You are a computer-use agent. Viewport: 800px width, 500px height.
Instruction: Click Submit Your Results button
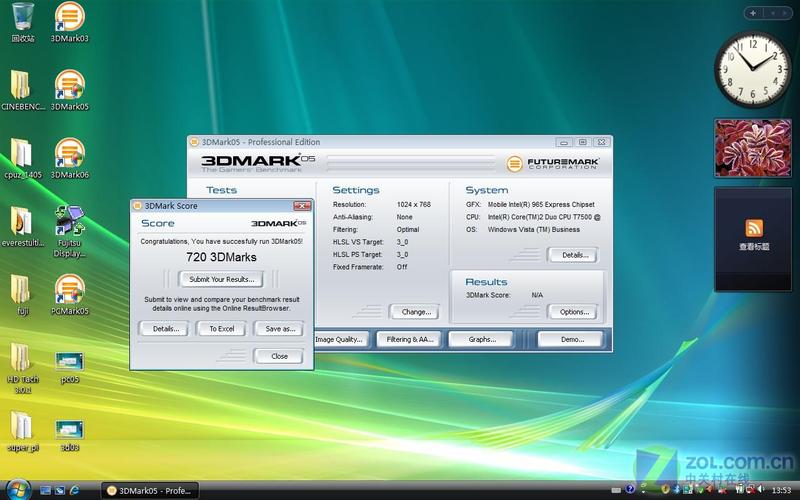[221, 279]
